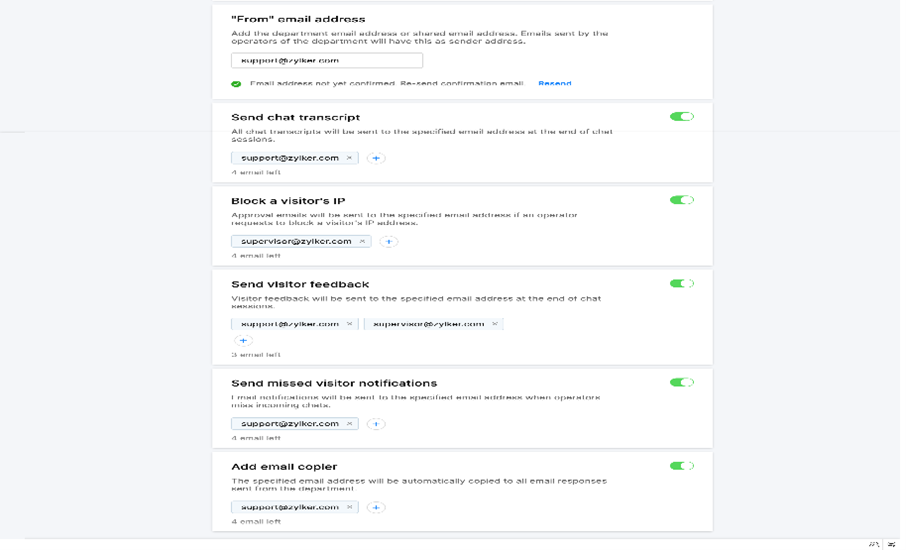Remove support@zylker.com from missed visitor notifications
The image size is (906, 550).
tap(349, 424)
